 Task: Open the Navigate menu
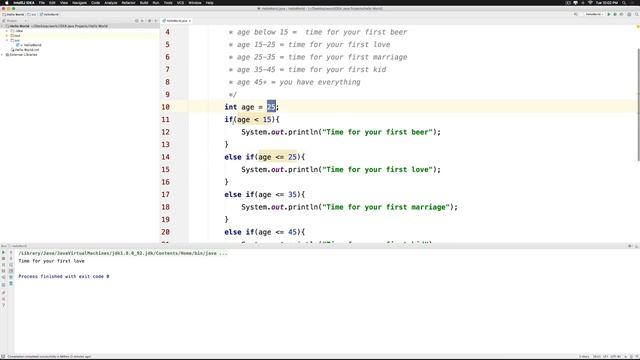tap(79, 3)
